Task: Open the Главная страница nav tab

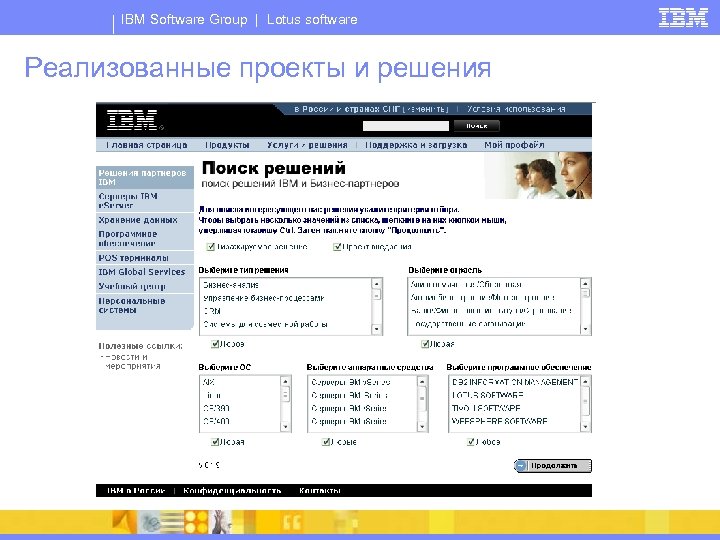Action: (146, 145)
